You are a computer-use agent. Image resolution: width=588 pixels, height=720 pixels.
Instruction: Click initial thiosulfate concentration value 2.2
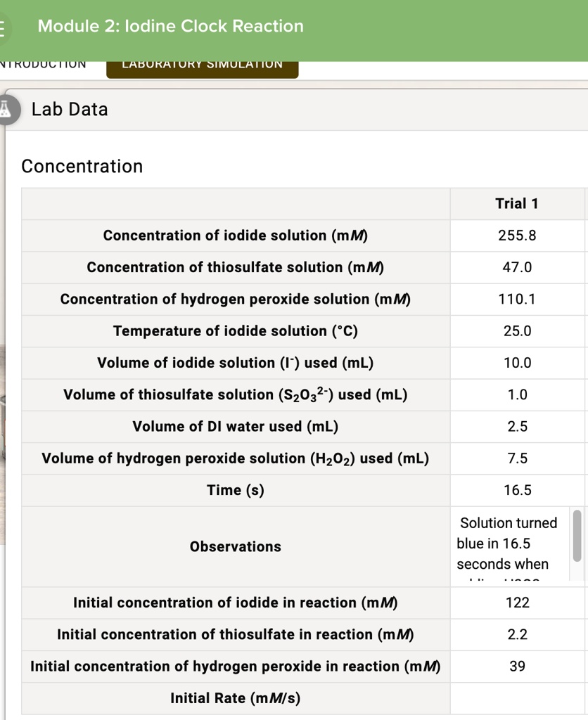click(x=517, y=634)
